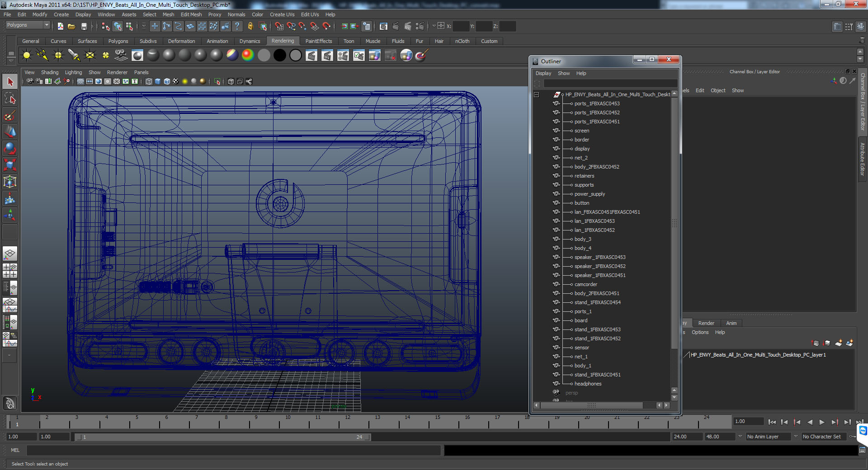868x470 pixels.
Task: Open the No Anim Layer dropdown
Action: 768,437
